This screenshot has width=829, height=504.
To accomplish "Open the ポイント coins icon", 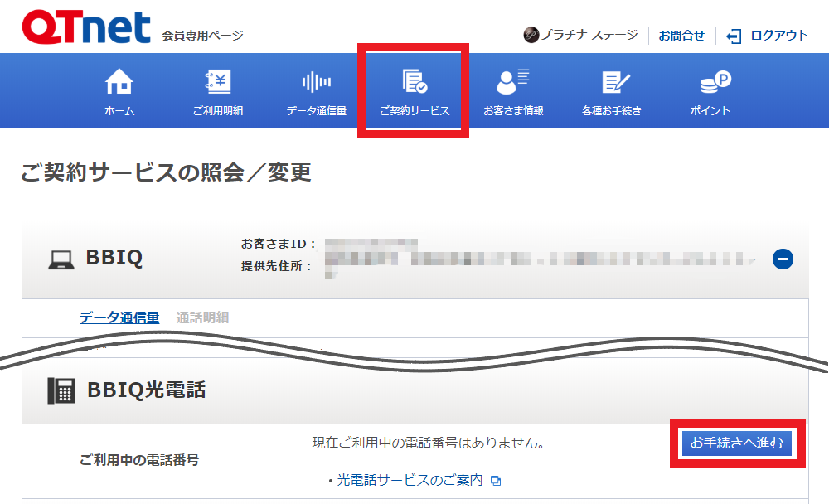I will (x=715, y=81).
